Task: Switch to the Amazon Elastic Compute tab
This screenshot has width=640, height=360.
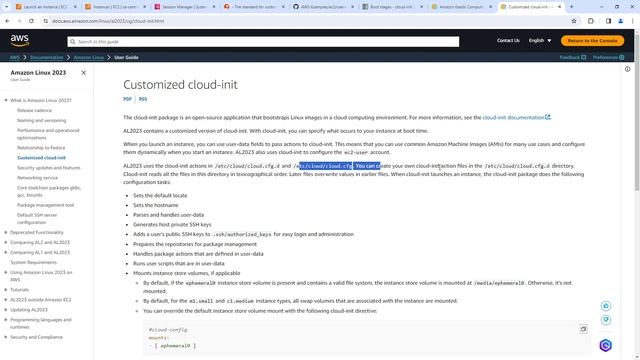Action: (x=461, y=7)
